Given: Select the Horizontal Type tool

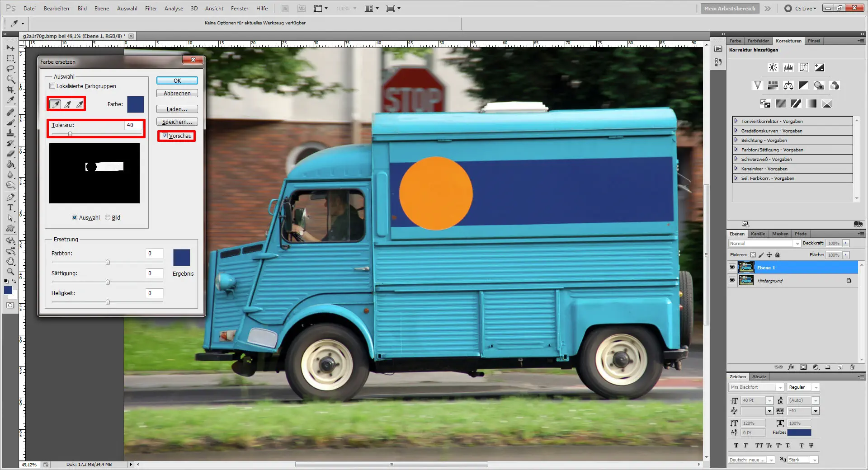Looking at the screenshot, I should [10, 208].
